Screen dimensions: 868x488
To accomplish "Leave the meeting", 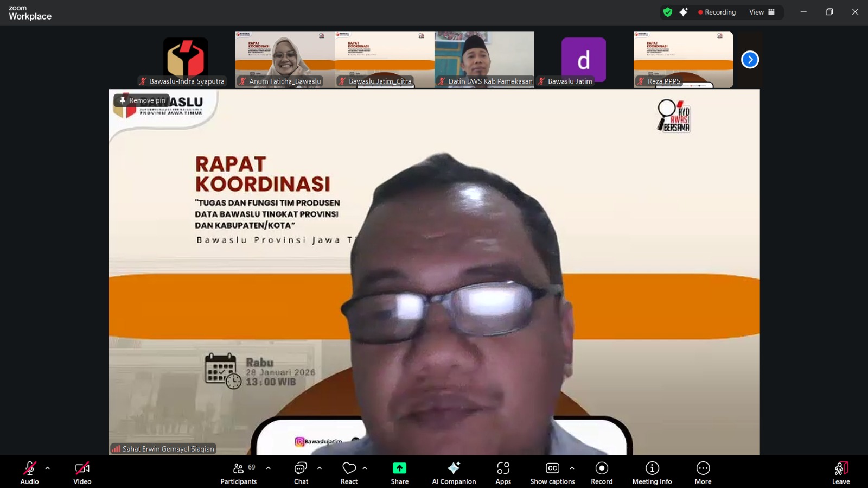I will pyautogui.click(x=840, y=472).
